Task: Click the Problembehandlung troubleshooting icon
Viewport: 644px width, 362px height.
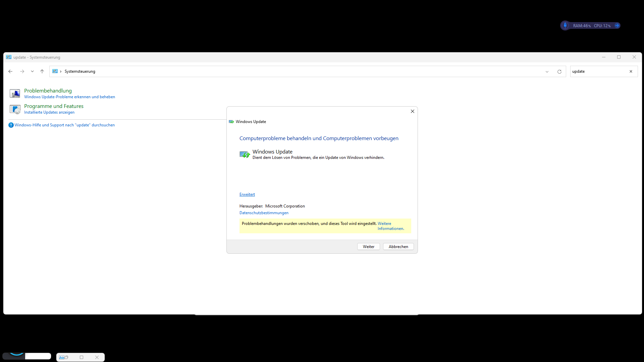Action: tap(15, 94)
